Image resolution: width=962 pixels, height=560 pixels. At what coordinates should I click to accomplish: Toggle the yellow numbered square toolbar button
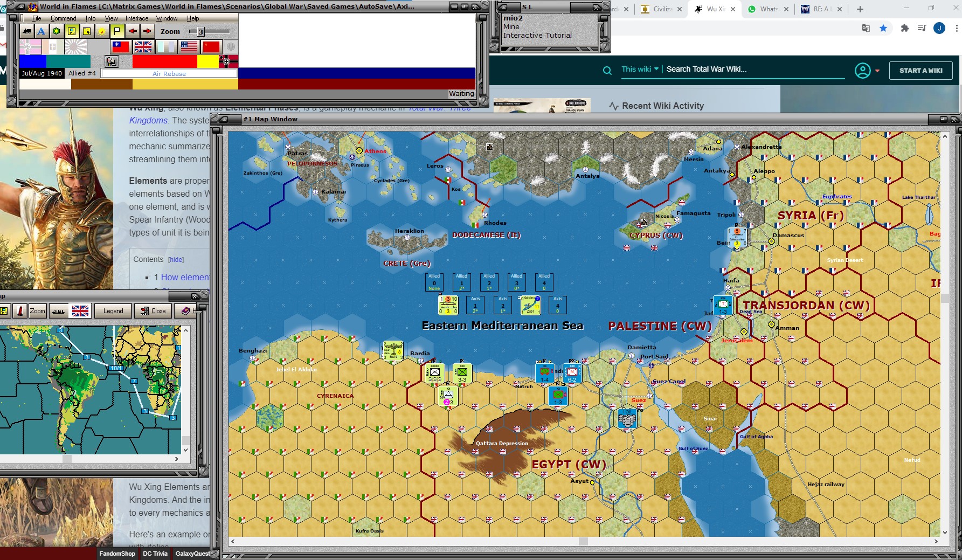click(86, 31)
